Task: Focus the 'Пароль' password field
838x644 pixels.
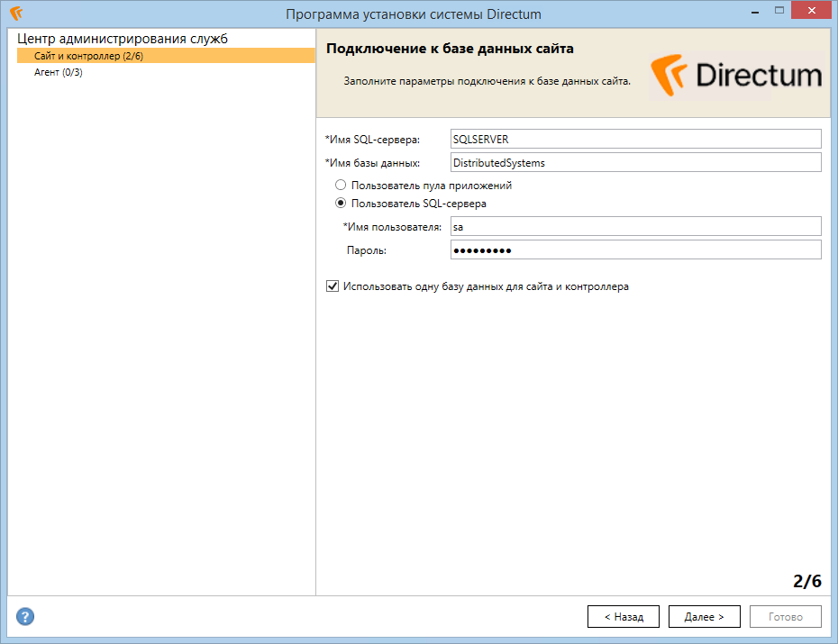Action: [x=636, y=249]
